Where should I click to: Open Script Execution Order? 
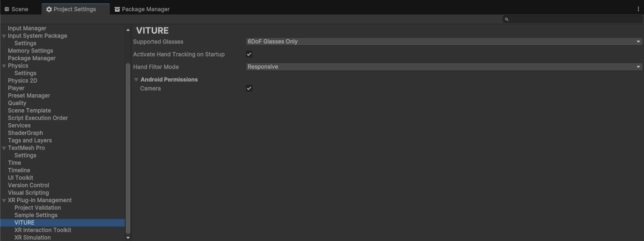(x=38, y=118)
